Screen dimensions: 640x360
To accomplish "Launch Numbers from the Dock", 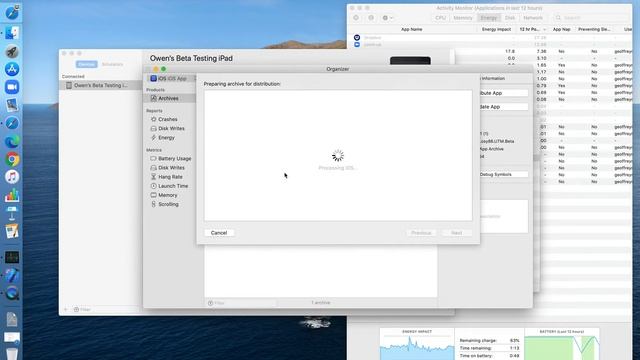I will (12, 195).
